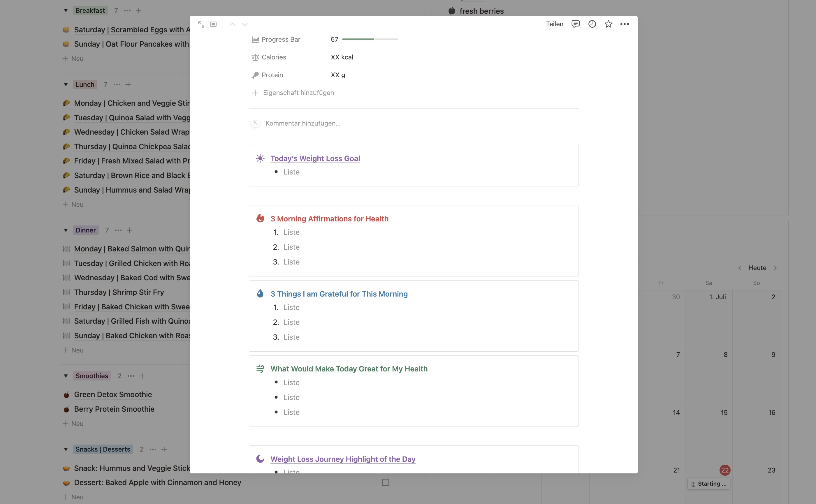Switch peek mode using the side-panel icon
The height and width of the screenshot is (504, 816).
[x=213, y=24]
